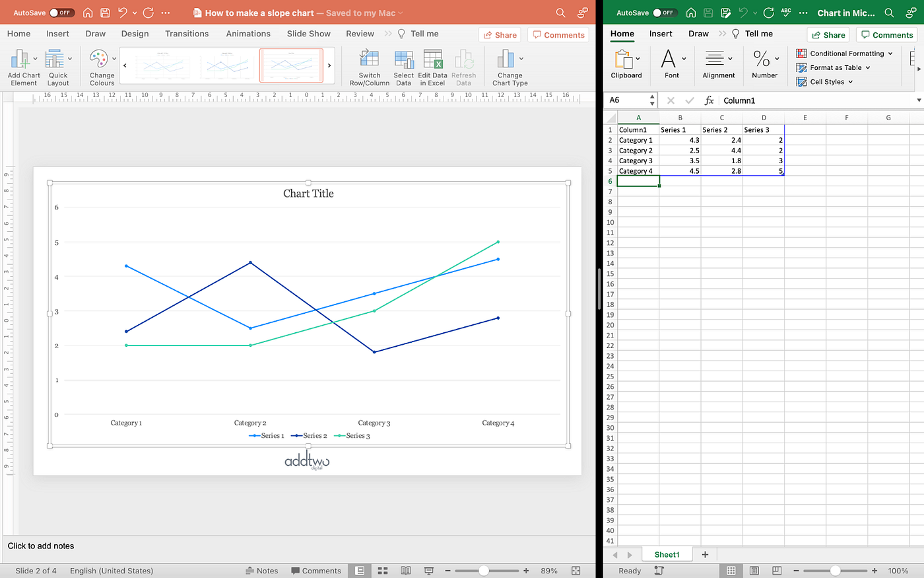This screenshot has height=578, width=924.
Task: Click PowerPoint Comments button
Action: pyautogui.click(x=558, y=35)
